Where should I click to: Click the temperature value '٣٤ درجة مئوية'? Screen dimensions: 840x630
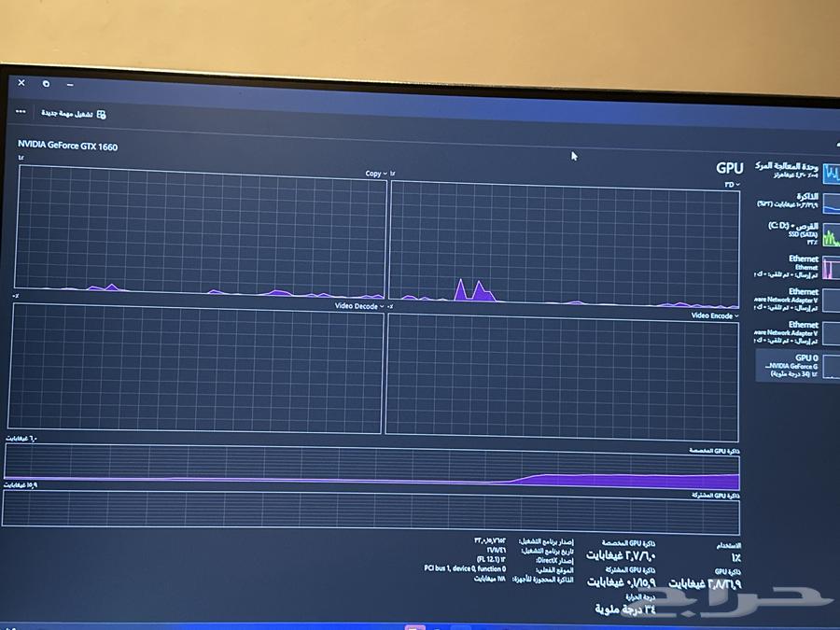point(625,609)
